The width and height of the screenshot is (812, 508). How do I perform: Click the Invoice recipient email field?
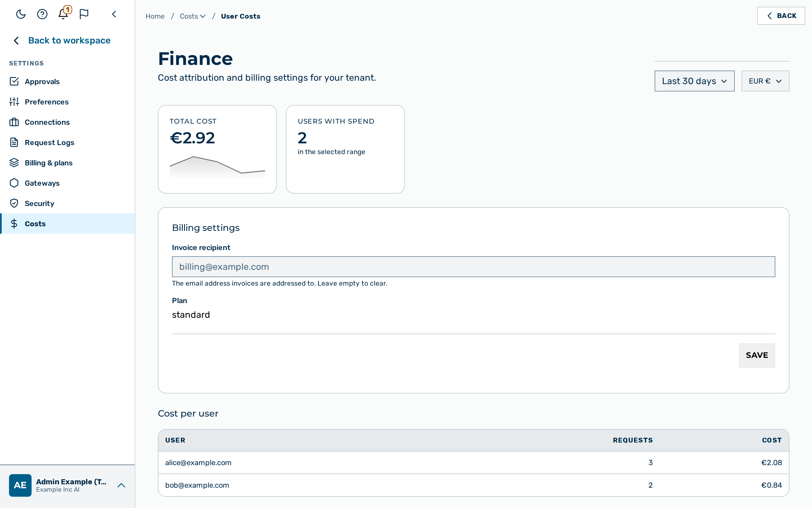point(473,267)
